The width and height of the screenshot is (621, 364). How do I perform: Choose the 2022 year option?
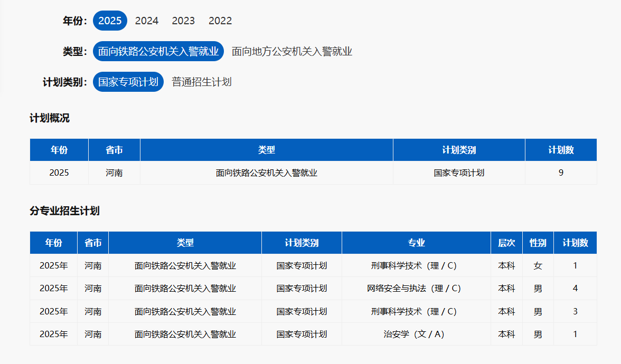click(220, 21)
